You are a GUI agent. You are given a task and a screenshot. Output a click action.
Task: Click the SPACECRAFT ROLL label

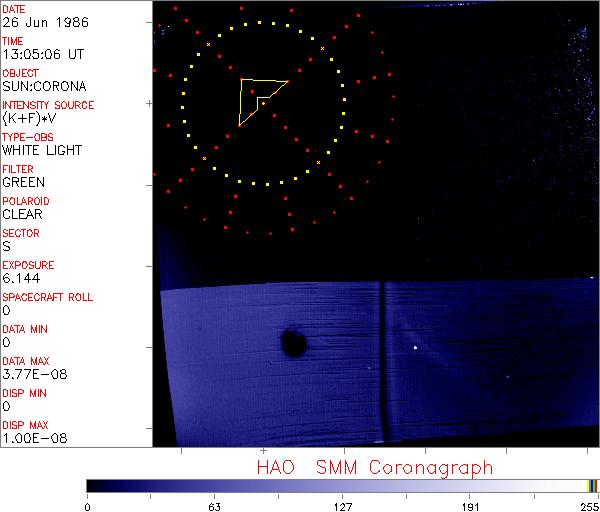tap(48, 297)
